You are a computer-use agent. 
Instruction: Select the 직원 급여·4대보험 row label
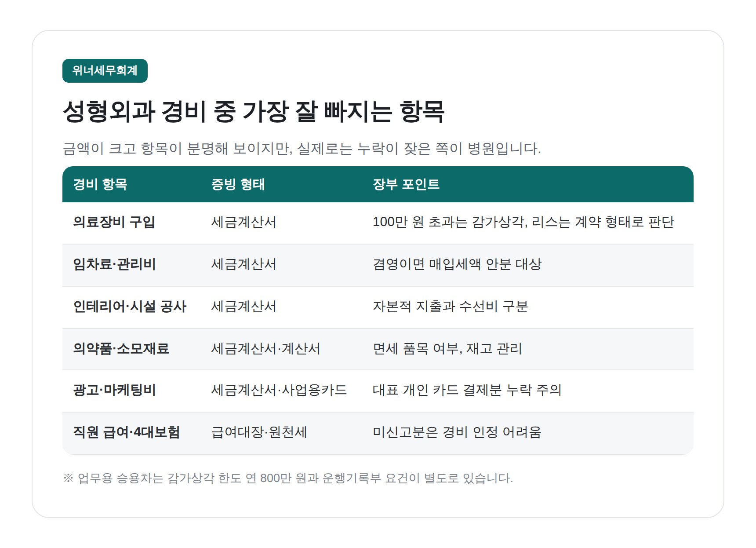pyautogui.click(x=126, y=432)
